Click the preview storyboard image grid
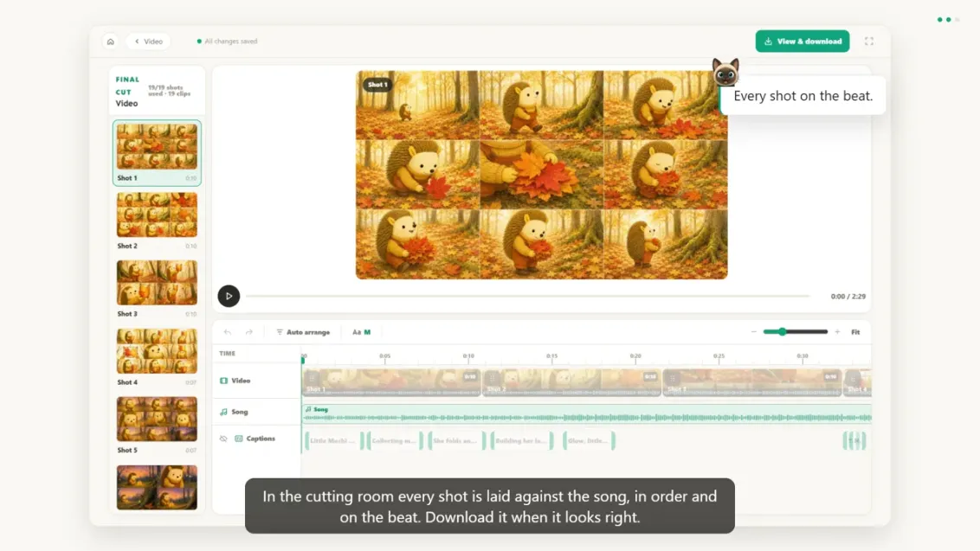The height and width of the screenshot is (551, 980). pos(542,175)
